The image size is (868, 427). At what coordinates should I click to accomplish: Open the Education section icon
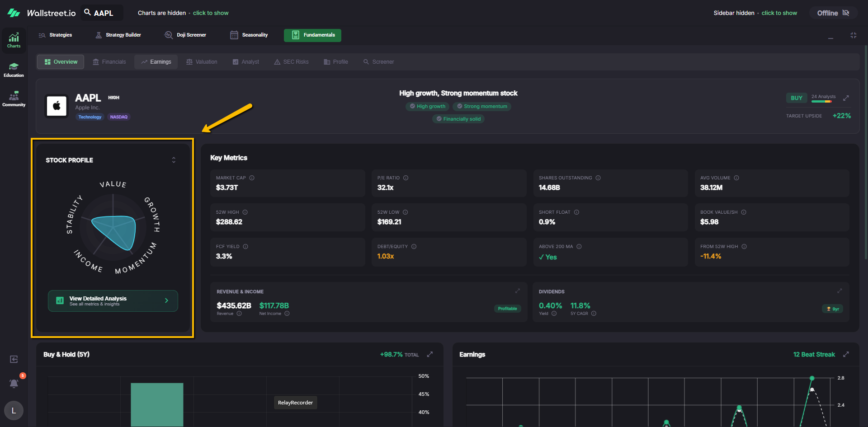click(x=14, y=70)
